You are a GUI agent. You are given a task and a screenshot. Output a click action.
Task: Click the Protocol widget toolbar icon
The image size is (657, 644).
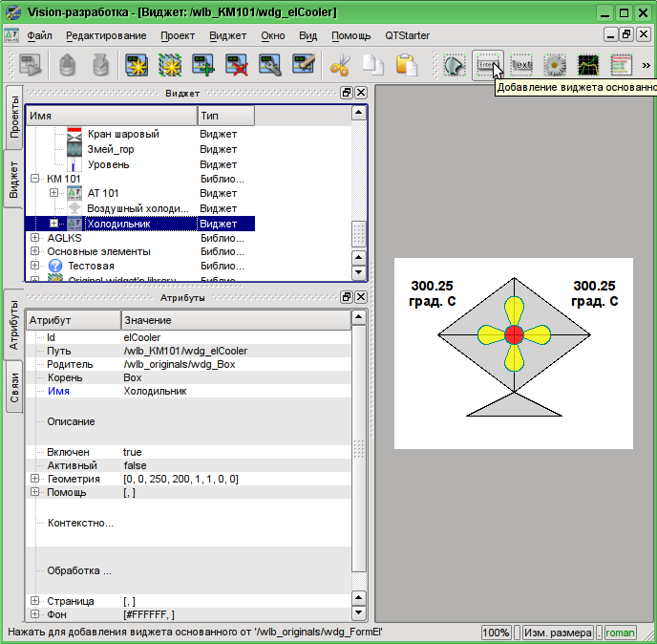(621, 65)
